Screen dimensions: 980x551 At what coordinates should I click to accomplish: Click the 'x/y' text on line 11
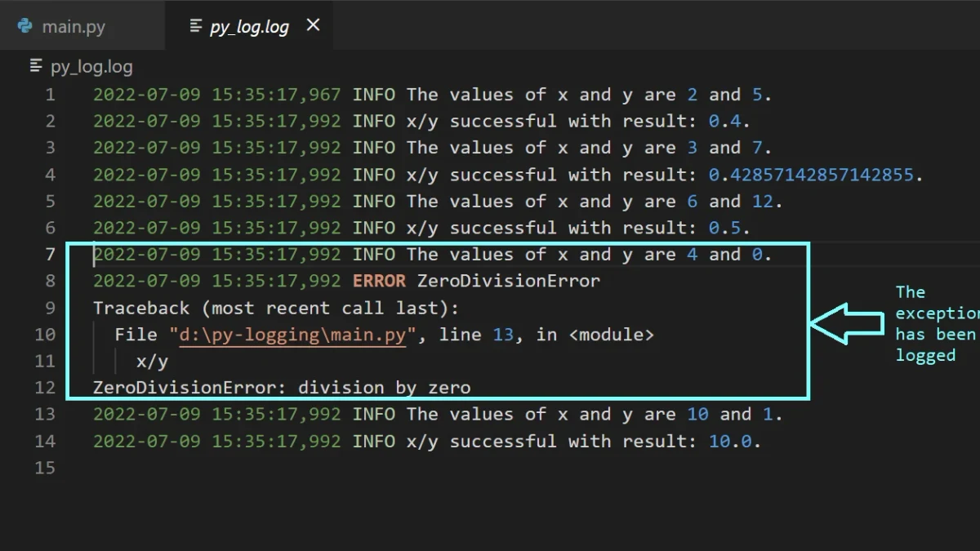(x=152, y=362)
